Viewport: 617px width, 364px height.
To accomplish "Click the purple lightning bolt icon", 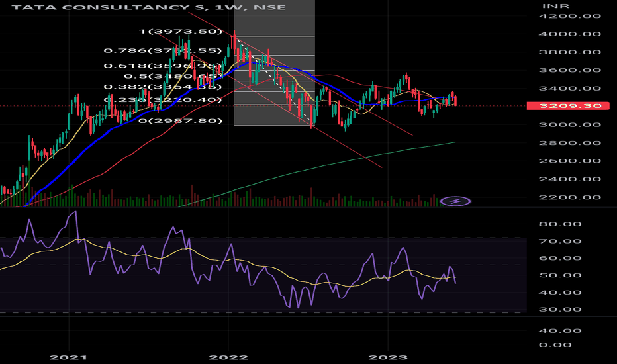I will tap(455, 201).
